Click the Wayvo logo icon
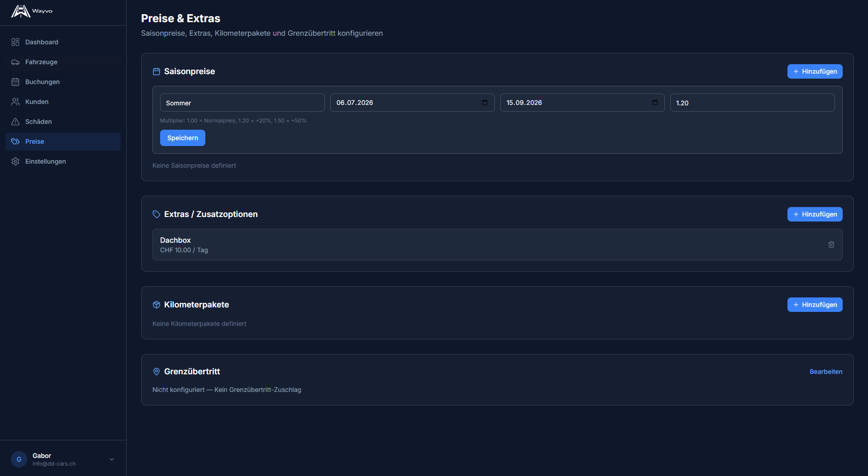The height and width of the screenshot is (476, 868). tap(20, 11)
